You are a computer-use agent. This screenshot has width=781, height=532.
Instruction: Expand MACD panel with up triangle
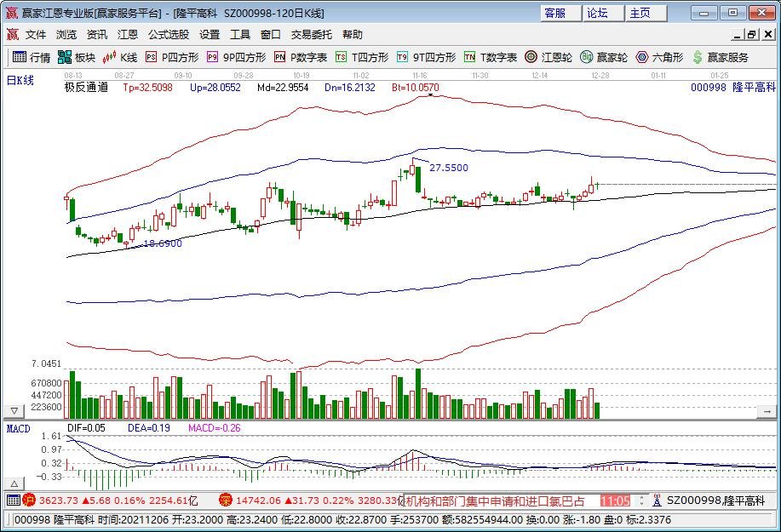tap(14, 483)
